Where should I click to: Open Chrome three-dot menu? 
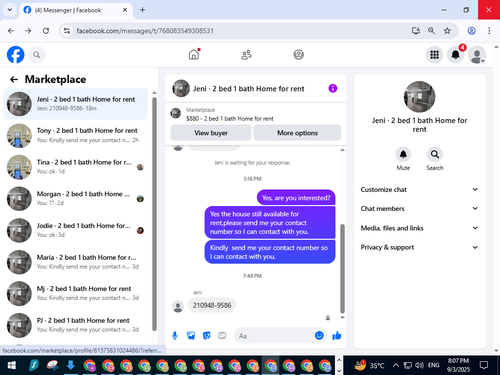(x=489, y=31)
